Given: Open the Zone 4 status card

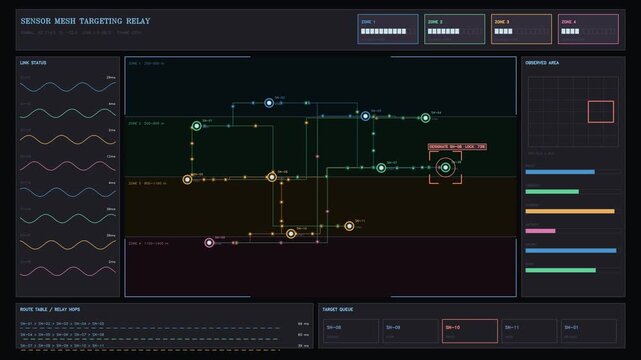Looking at the screenshot, I should pyautogui.click(x=588, y=29).
